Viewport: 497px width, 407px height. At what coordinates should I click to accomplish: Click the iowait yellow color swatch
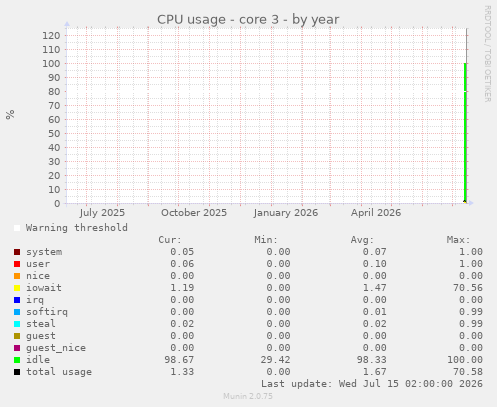(x=17, y=288)
